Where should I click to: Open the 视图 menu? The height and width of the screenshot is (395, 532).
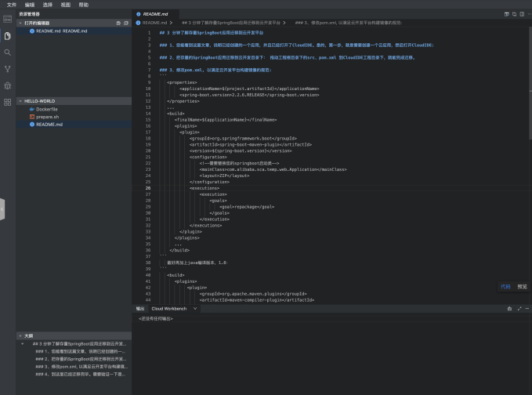point(66,5)
